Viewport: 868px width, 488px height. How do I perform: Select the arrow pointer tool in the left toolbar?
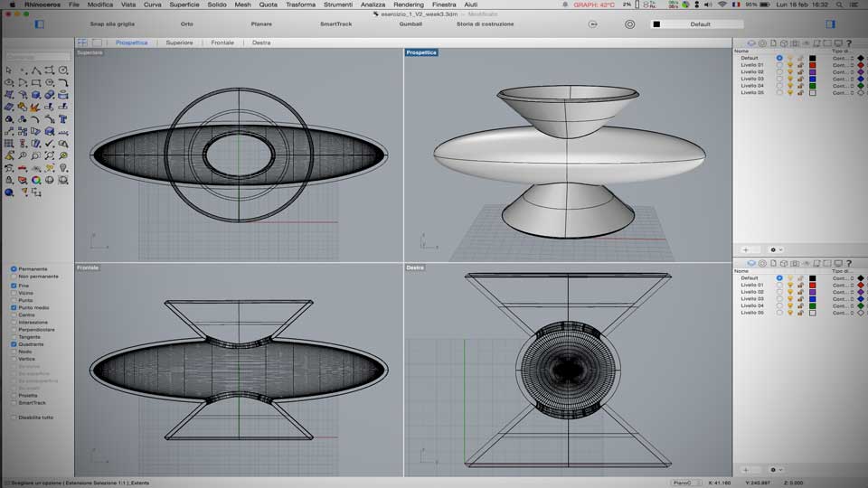[x=9, y=70]
